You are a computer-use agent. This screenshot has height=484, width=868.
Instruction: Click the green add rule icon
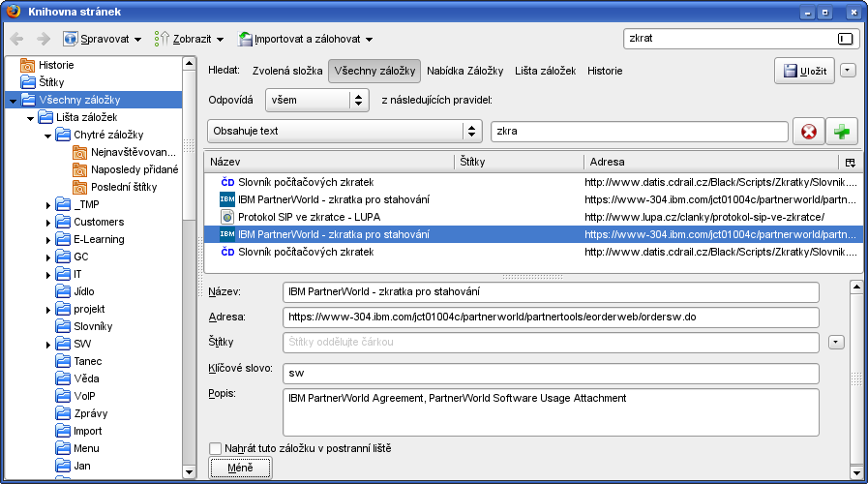842,132
